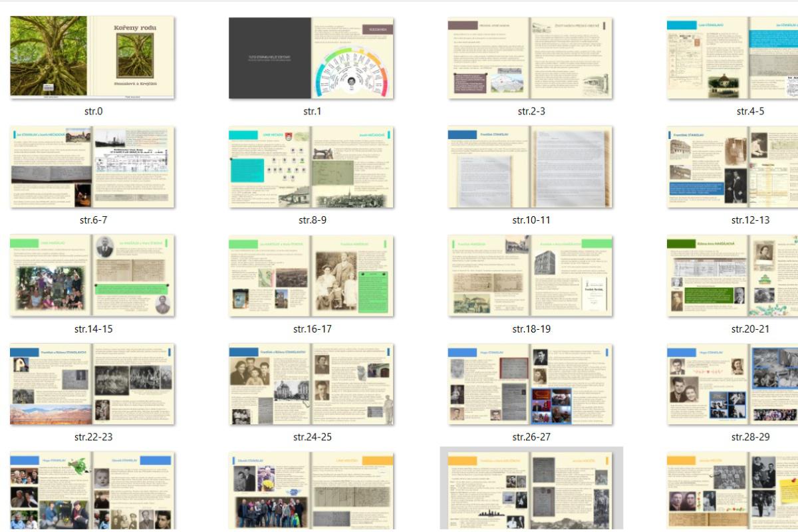
Task: Click the str.6-7 spread thumbnail
Action: tap(92, 167)
